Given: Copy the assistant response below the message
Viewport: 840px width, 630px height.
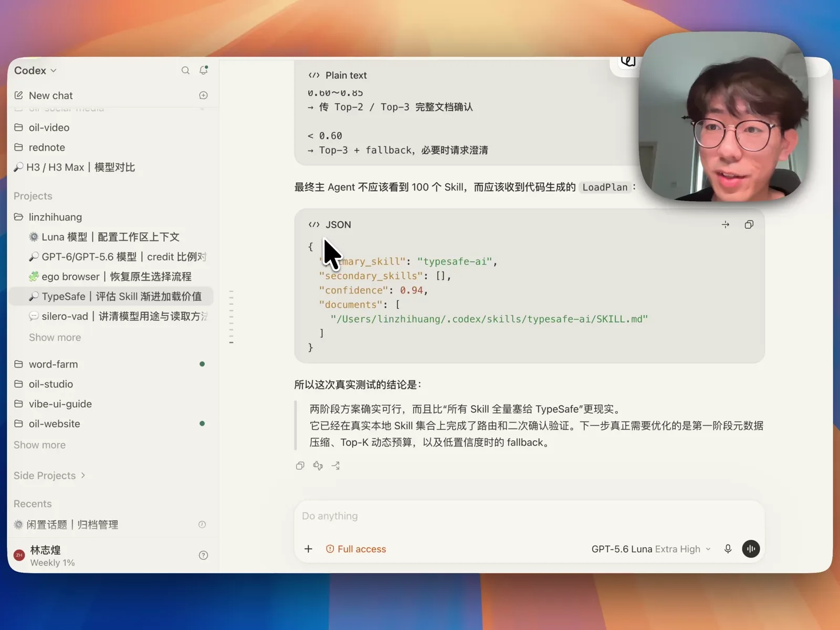Looking at the screenshot, I should pyautogui.click(x=300, y=466).
